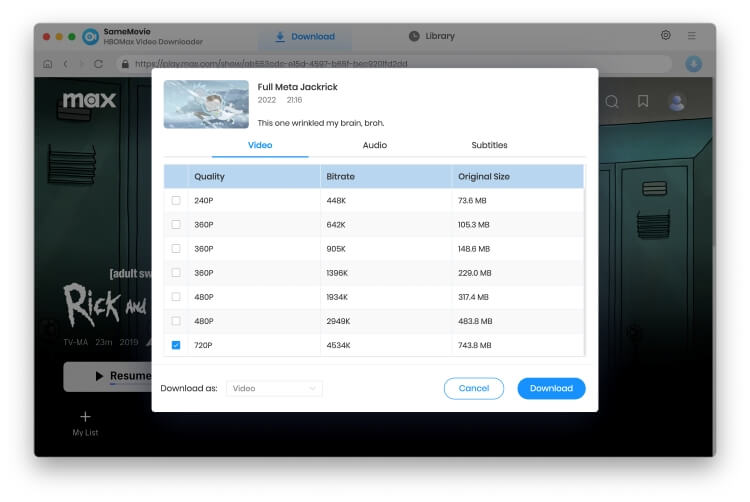Check the 360P 905K row checkbox
The image size is (750, 502).
click(176, 249)
